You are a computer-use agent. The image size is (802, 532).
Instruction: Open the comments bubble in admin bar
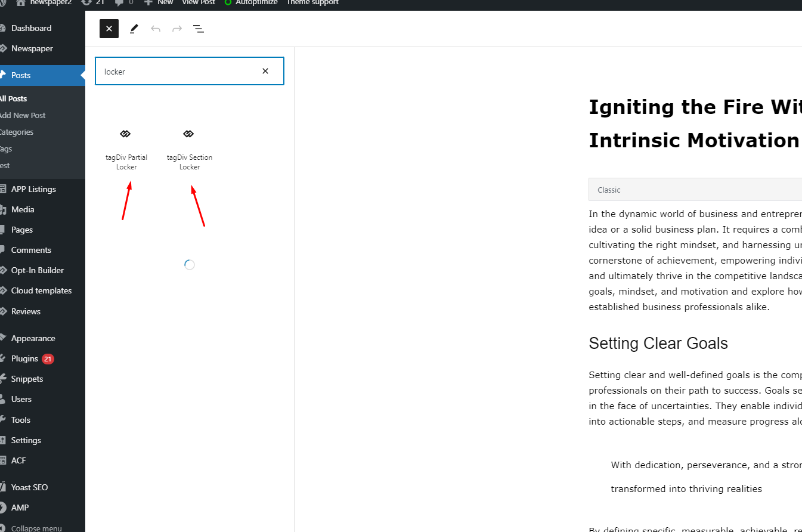[x=124, y=2]
